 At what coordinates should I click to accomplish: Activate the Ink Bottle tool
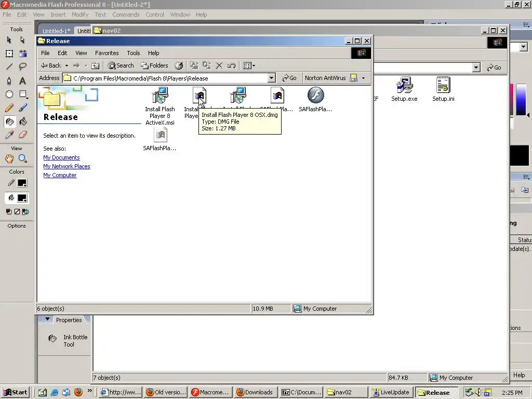pos(9,122)
